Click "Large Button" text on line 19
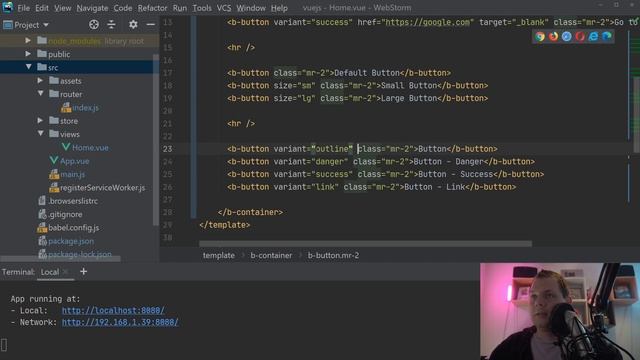640x360 pixels. click(x=409, y=98)
